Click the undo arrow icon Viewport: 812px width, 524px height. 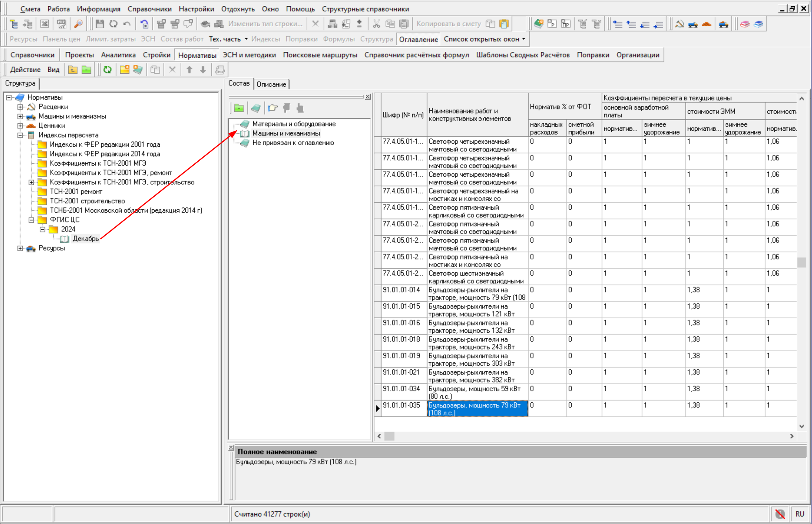pos(127,24)
